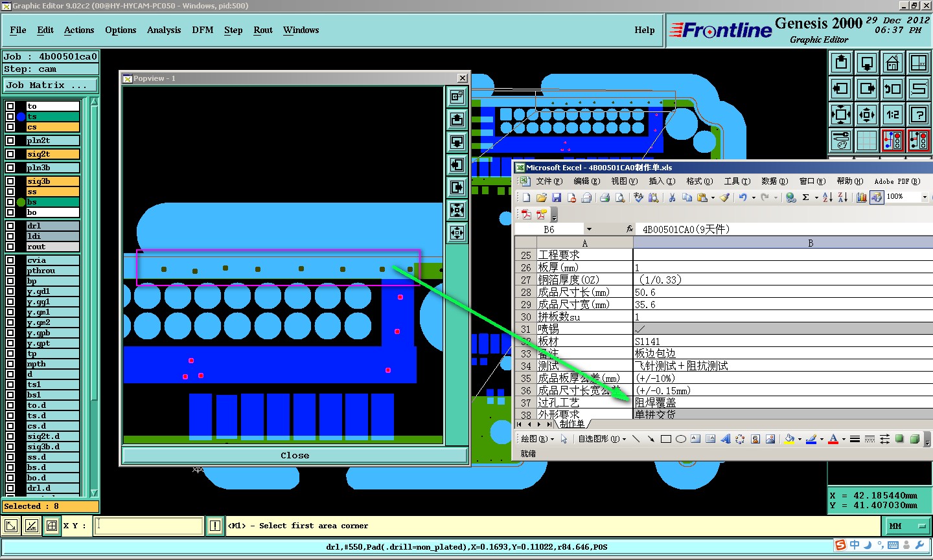This screenshot has height=560, width=933.
Task: Open the Excel Name Box dropdown arrow
Action: click(588, 229)
